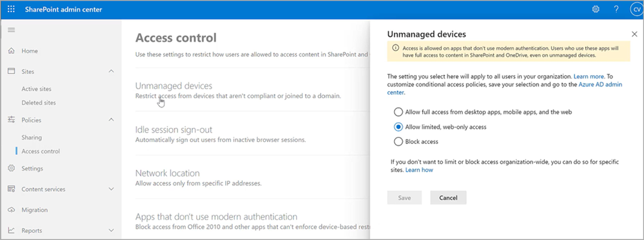644x240 pixels.
Task: Click the Content services icon
Action: point(11,189)
